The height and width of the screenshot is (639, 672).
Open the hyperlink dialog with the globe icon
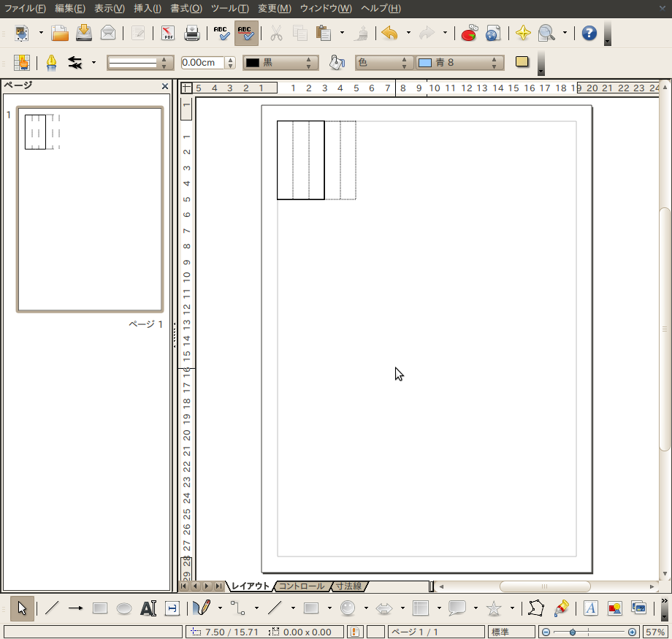tap(493, 33)
